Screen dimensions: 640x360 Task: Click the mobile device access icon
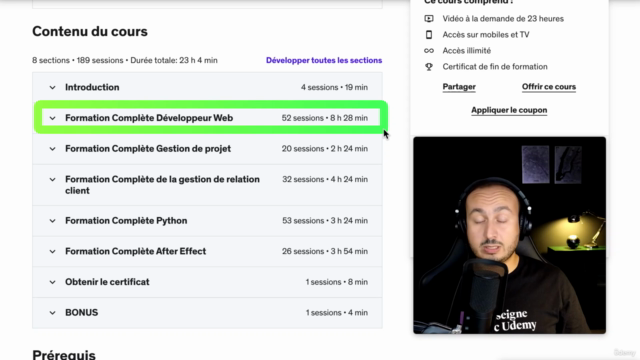[x=429, y=35]
